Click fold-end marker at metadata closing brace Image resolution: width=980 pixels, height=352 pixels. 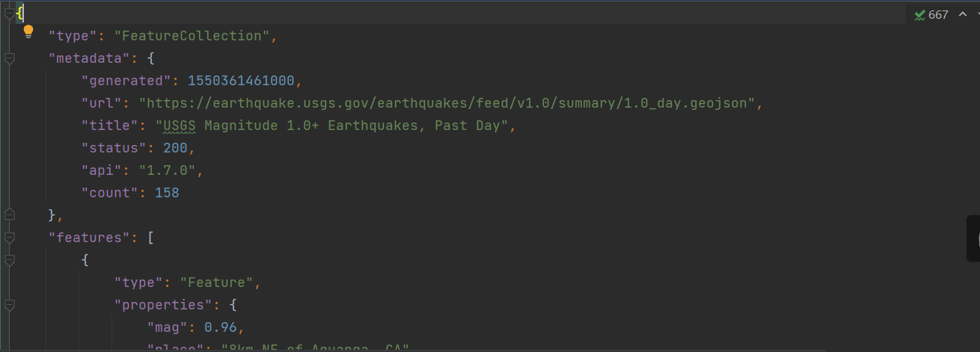coord(9,215)
